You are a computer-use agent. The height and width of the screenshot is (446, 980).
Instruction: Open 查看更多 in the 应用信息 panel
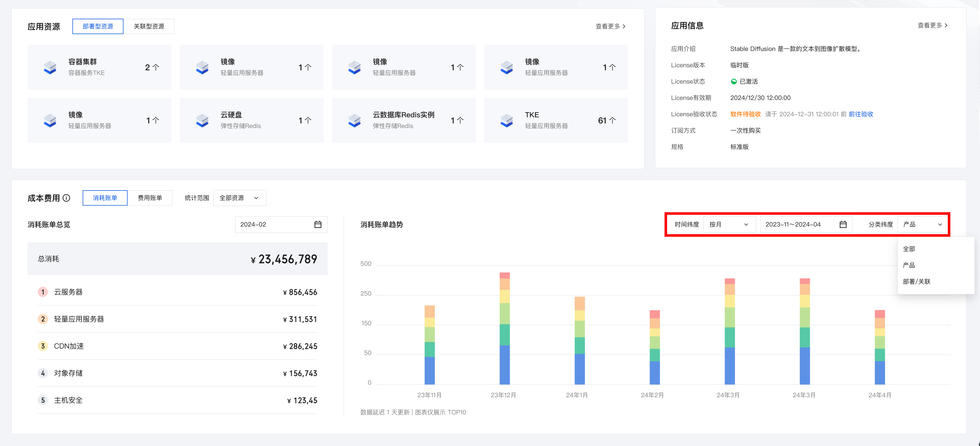[933, 25]
